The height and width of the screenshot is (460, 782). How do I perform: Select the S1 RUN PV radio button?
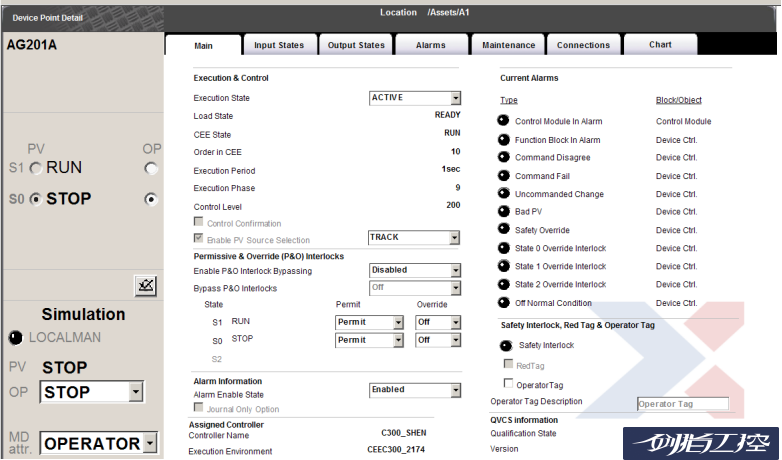point(37,169)
